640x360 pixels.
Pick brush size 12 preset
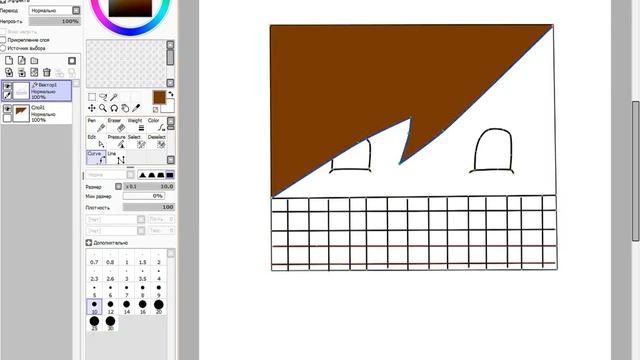click(x=110, y=307)
